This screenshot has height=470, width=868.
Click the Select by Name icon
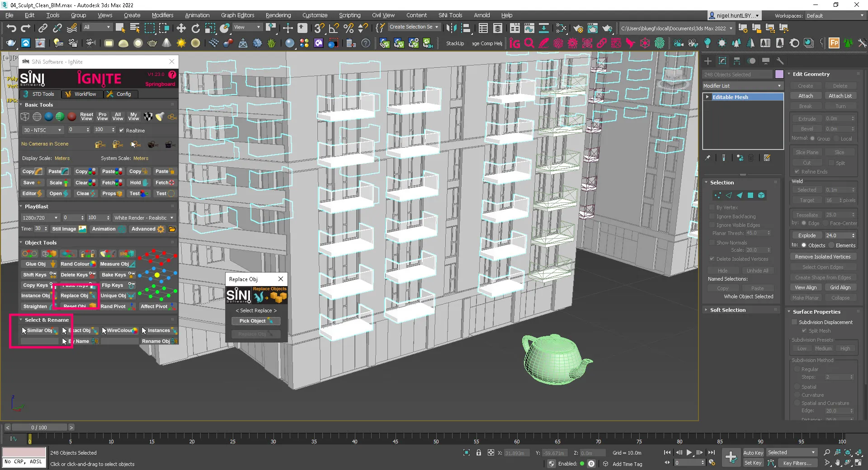[x=135, y=28]
